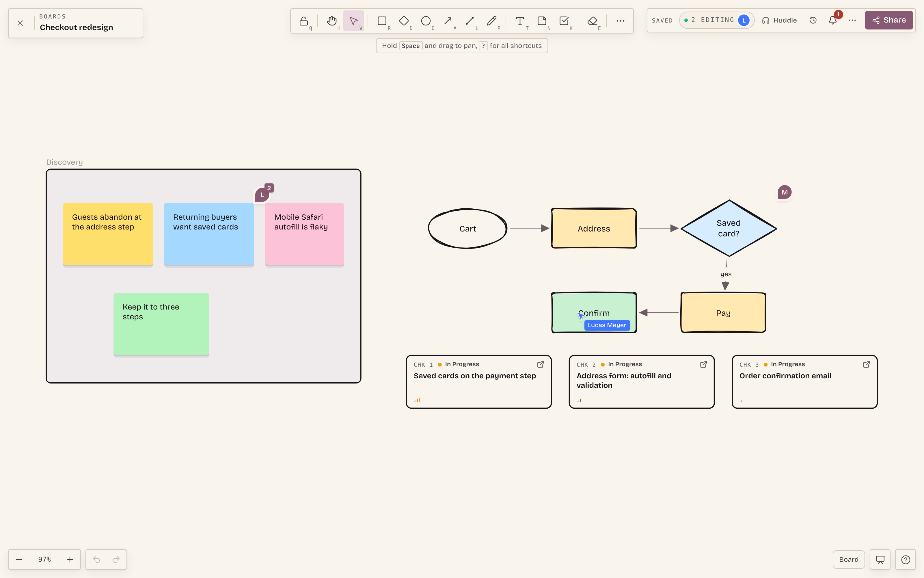The height and width of the screenshot is (578, 924).
Task: Pick the Diamond shape tool
Action: pos(404,21)
